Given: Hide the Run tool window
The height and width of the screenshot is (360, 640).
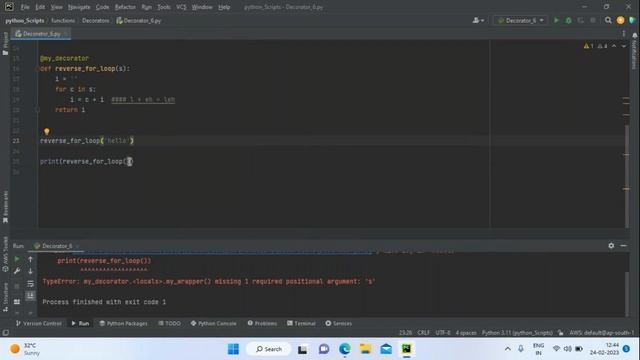Looking at the screenshot, I should click(623, 246).
